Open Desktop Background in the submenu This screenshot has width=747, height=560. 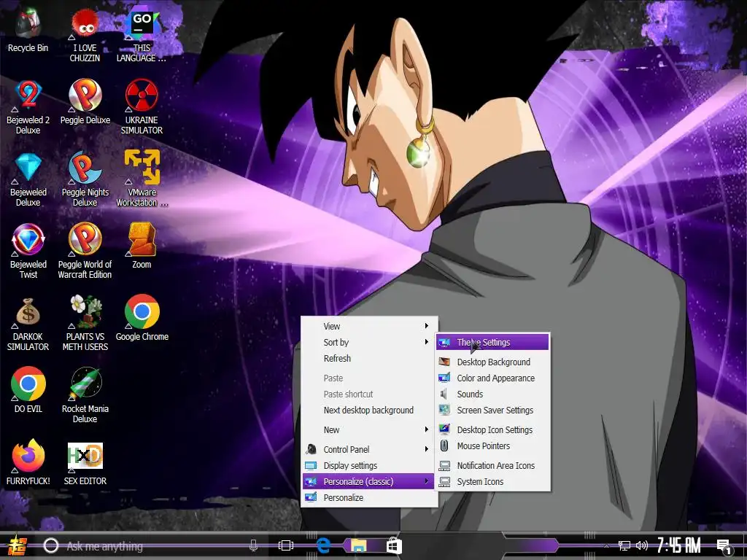pos(492,362)
